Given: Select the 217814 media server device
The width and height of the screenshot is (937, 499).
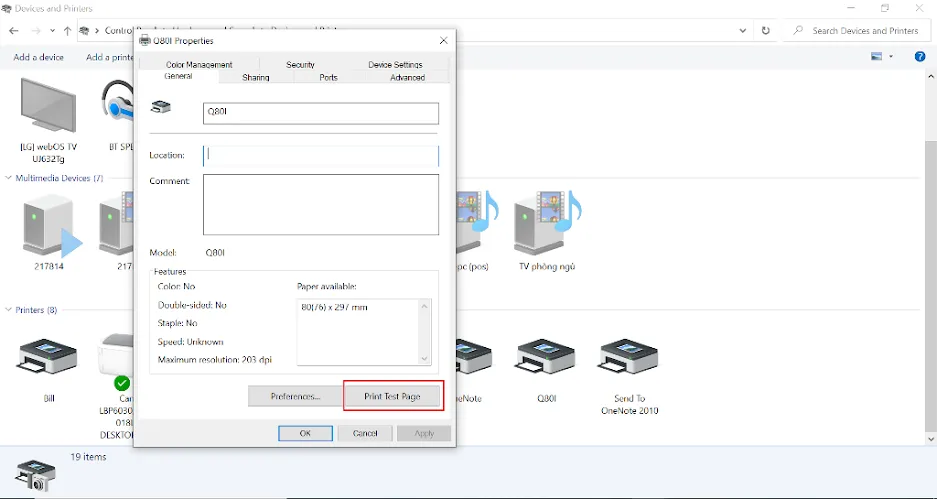Looking at the screenshot, I should click(48, 228).
